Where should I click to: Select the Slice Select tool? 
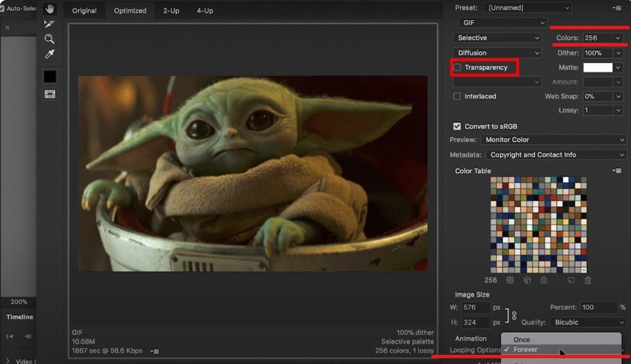[50, 24]
